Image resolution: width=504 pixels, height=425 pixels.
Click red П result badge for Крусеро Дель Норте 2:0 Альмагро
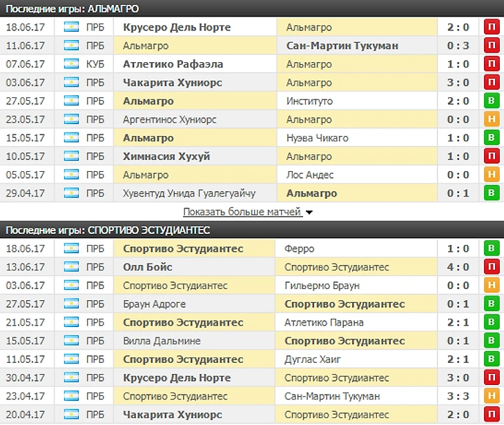coord(492,28)
